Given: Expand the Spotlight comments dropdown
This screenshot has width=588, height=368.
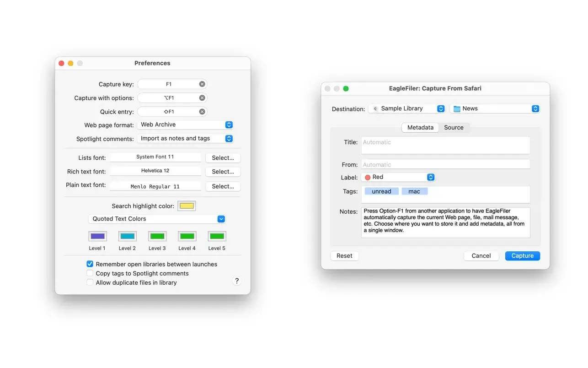Looking at the screenshot, I should [x=185, y=138].
